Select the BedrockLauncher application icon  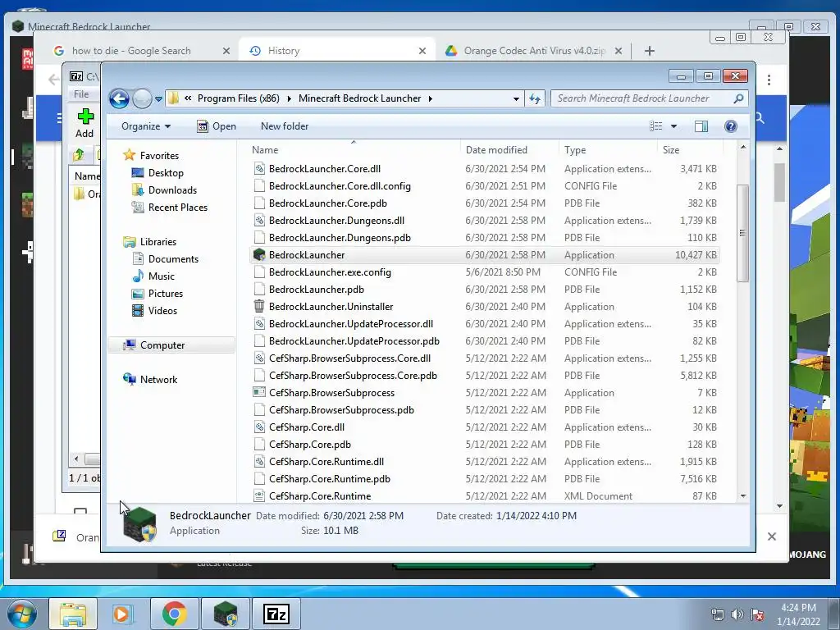point(259,255)
